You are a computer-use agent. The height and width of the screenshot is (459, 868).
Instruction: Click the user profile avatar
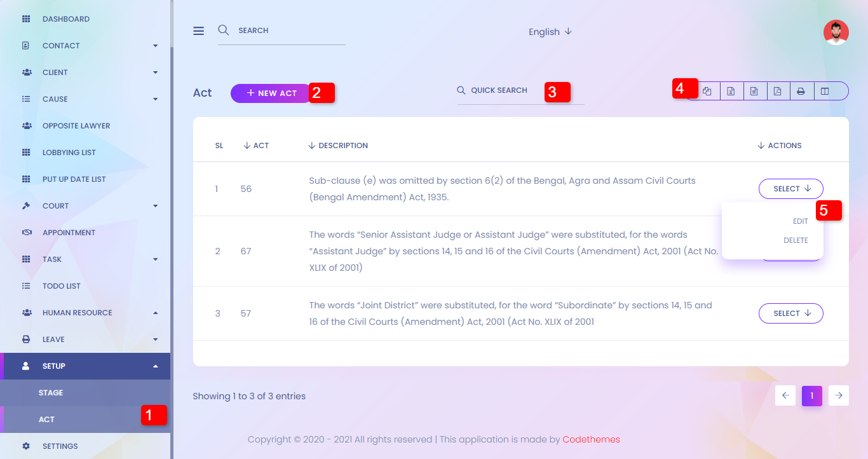pos(836,32)
